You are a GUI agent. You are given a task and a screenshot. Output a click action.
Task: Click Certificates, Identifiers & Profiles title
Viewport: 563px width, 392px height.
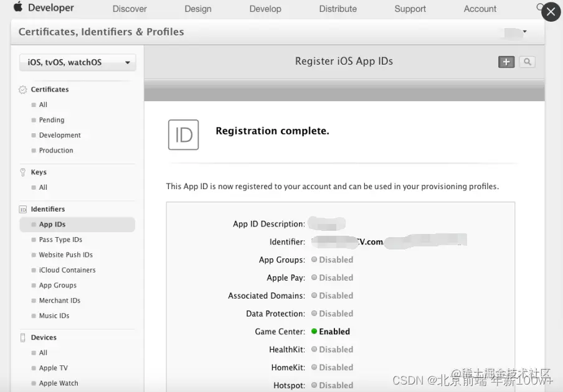pos(102,32)
